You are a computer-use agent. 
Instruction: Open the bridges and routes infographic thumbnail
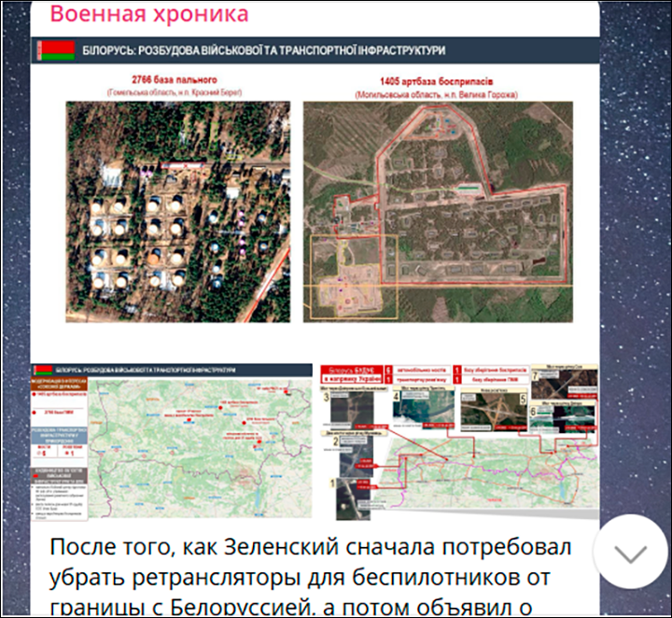click(x=459, y=442)
